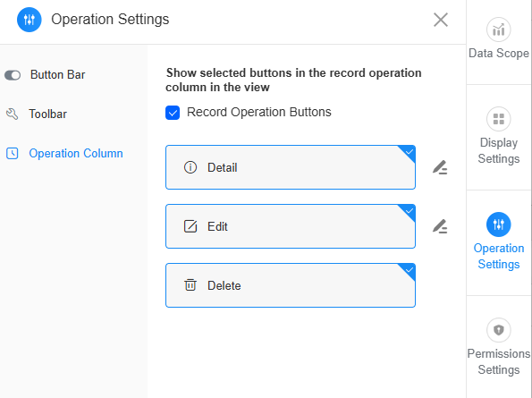The width and height of the screenshot is (532, 398).
Task: Click the info icon on Detail button
Action: 190,167
